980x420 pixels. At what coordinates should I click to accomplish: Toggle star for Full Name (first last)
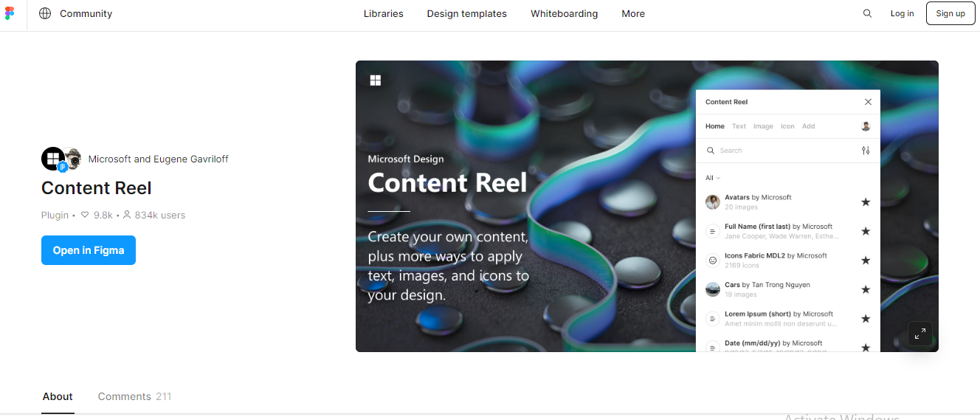tap(866, 231)
